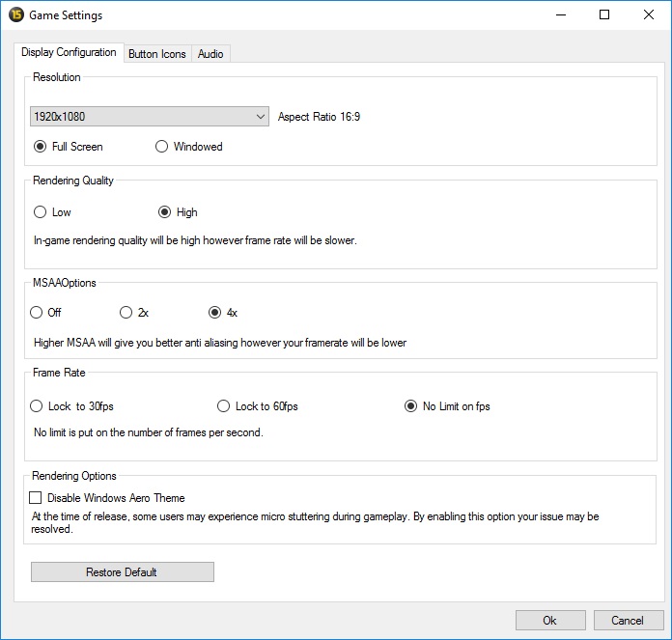Select High rendering quality

(164, 212)
